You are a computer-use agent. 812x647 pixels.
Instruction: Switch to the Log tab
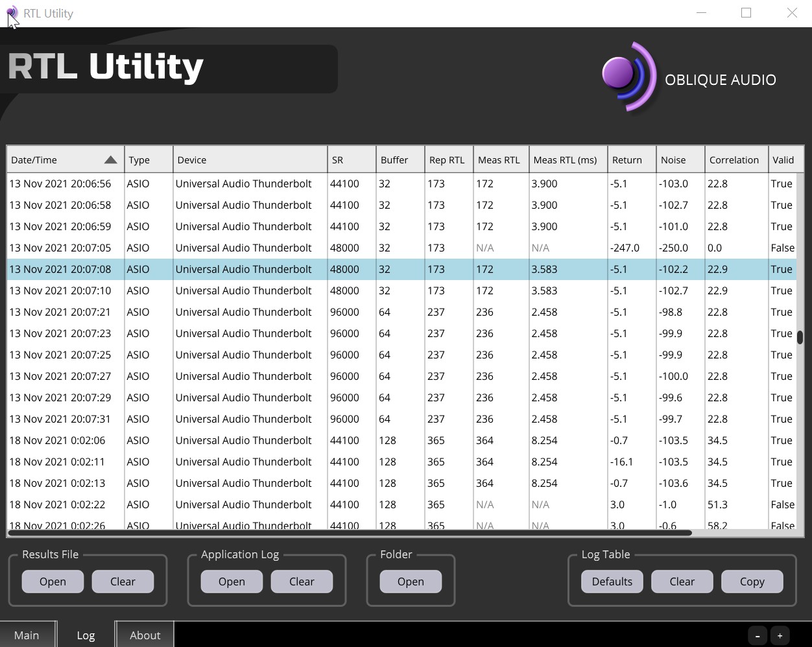(86, 635)
